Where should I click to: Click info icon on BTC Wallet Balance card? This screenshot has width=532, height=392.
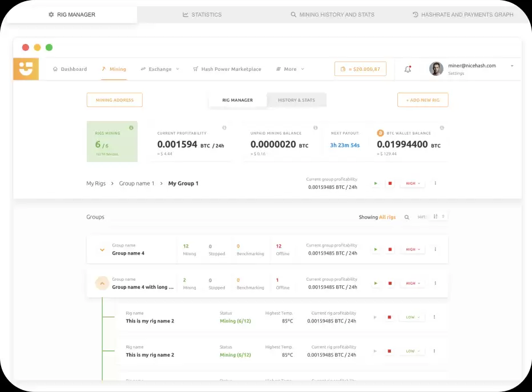442,128
